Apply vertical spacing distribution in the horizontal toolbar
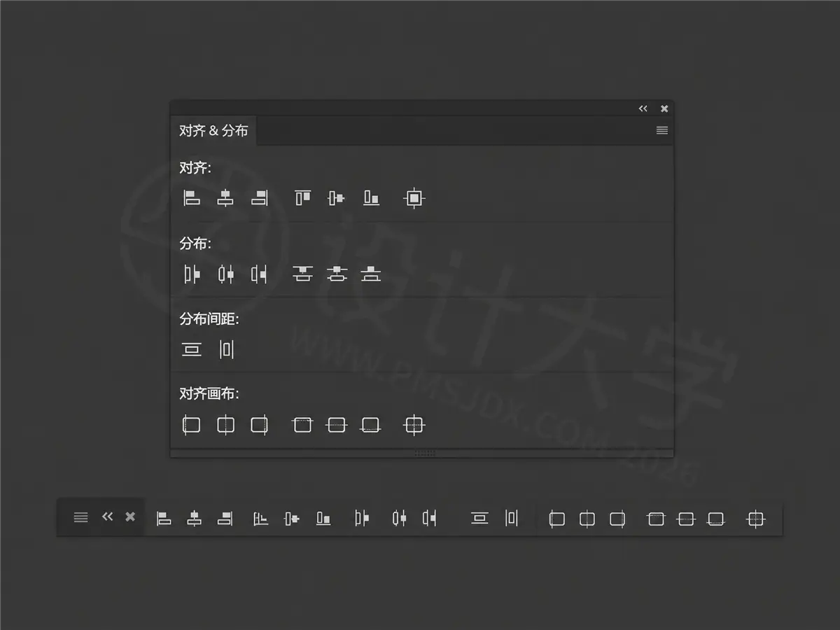Viewport: 840px width, 630px height. 479,519
